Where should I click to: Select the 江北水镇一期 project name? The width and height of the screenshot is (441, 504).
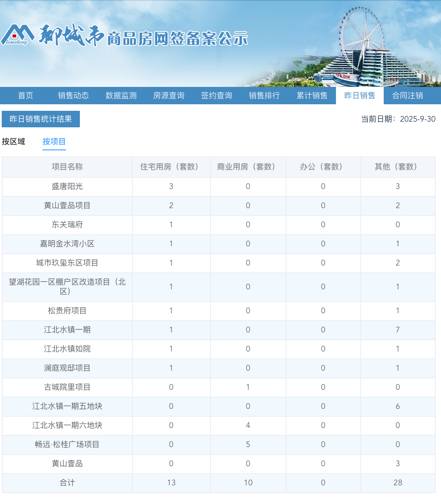[x=67, y=330]
